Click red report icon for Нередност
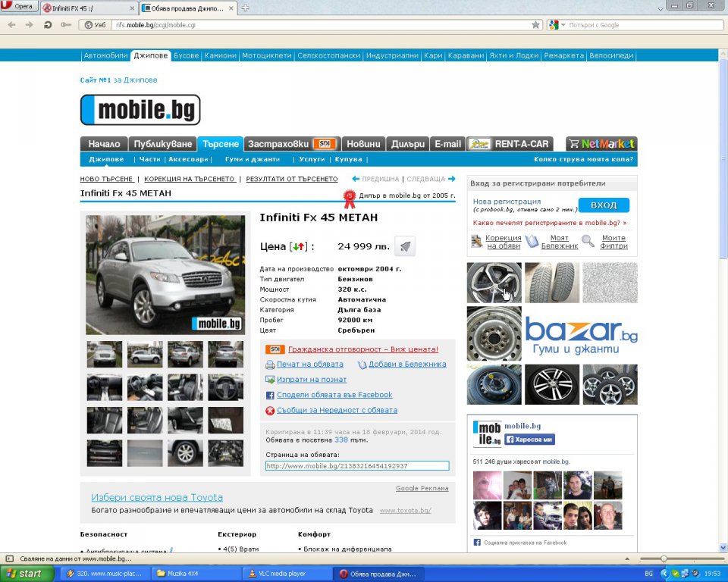 pyautogui.click(x=270, y=410)
